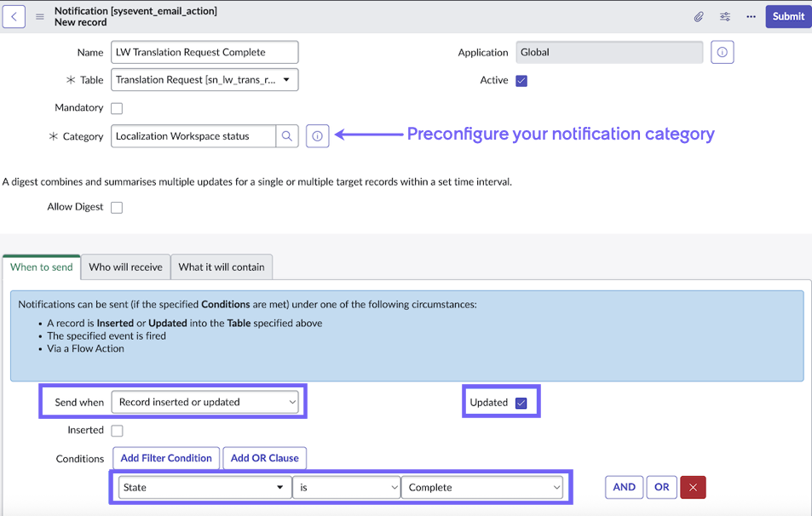Go back using the back arrow button

(x=14, y=16)
